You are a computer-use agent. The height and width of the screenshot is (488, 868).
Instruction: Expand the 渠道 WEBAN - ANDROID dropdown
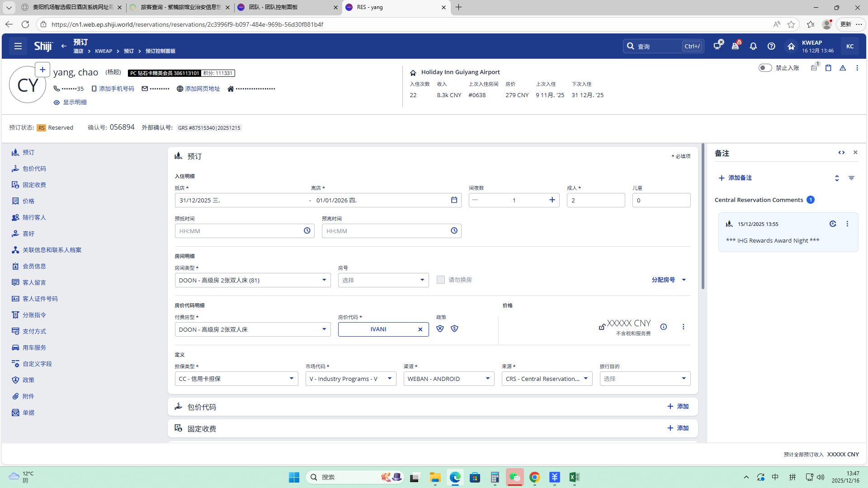click(487, 379)
